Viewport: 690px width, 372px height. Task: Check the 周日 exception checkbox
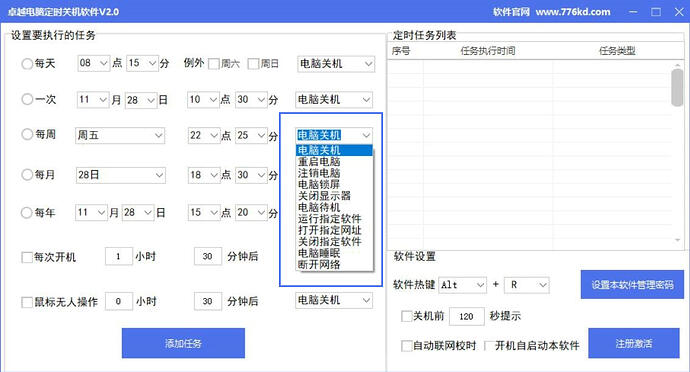(x=253, y=64)
